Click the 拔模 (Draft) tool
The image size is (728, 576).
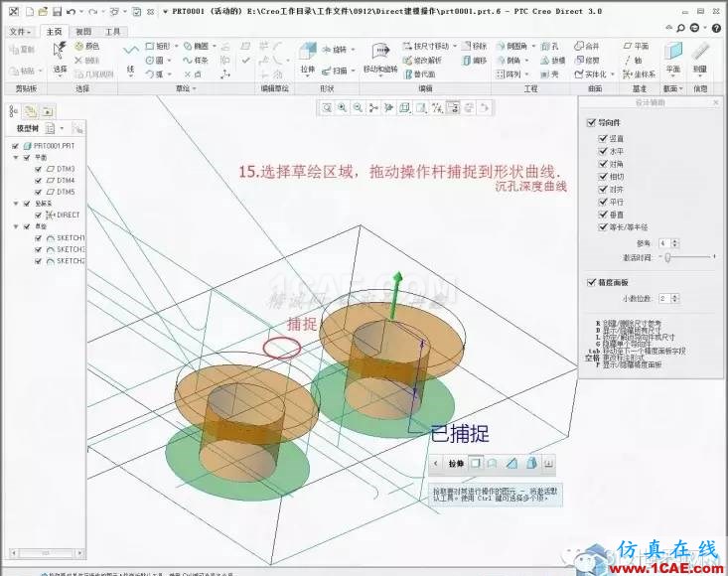(552, 61)
